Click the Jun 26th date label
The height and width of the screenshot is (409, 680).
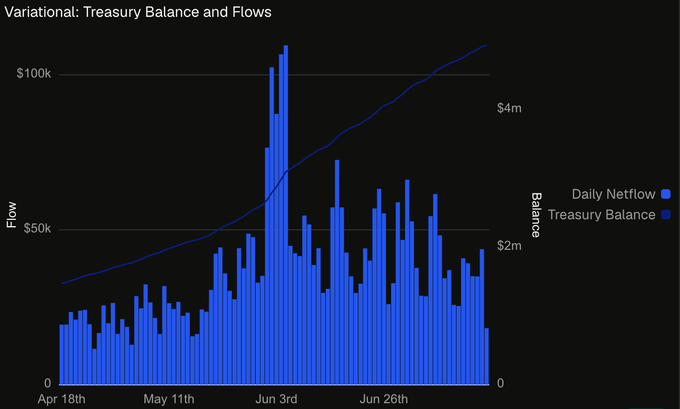coord(383,399)
